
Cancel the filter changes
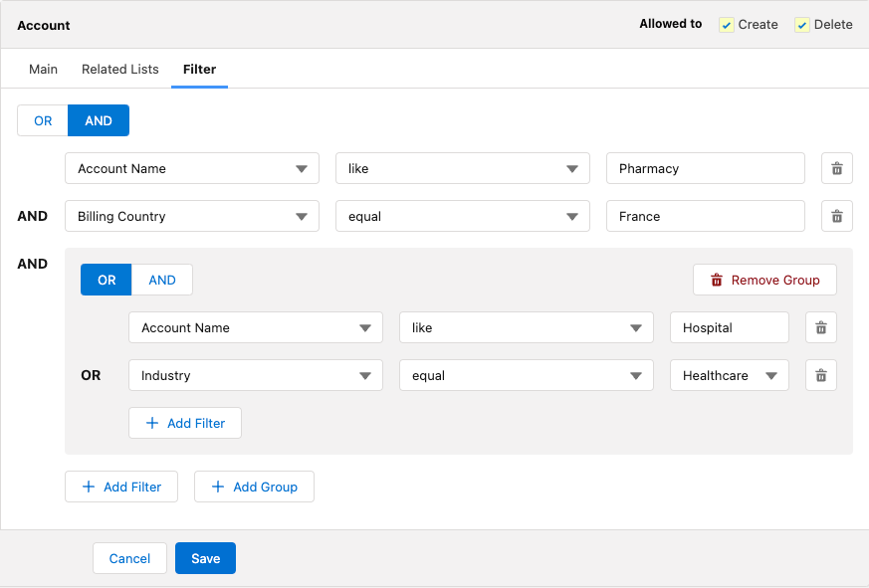coord(129,558)
